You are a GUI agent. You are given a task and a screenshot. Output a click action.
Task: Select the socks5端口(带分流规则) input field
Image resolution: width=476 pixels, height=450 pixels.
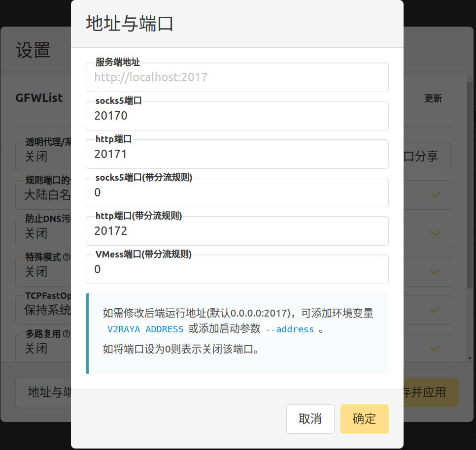(237, 193)
